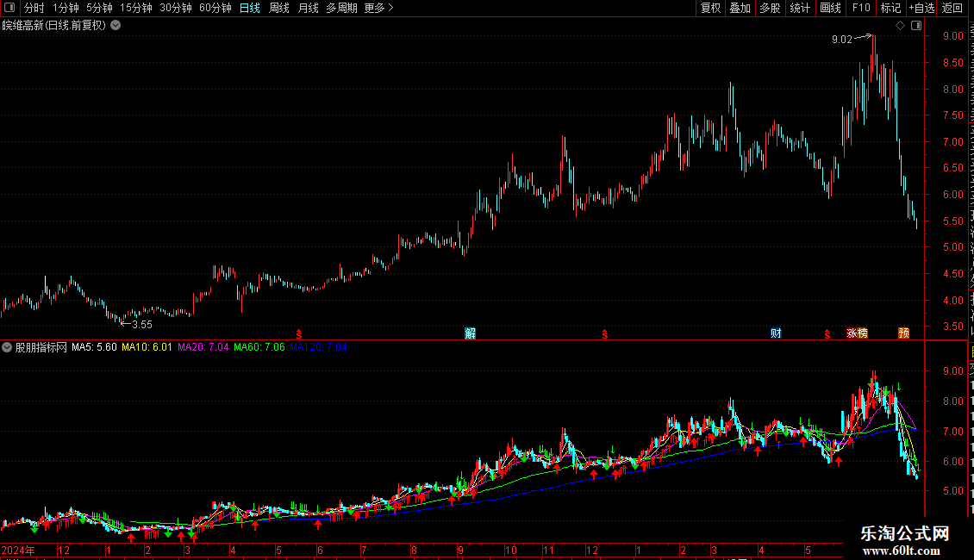974x560 pixels.
Task: Toggle the right side panel icon
Action: [x=916, y=26]
